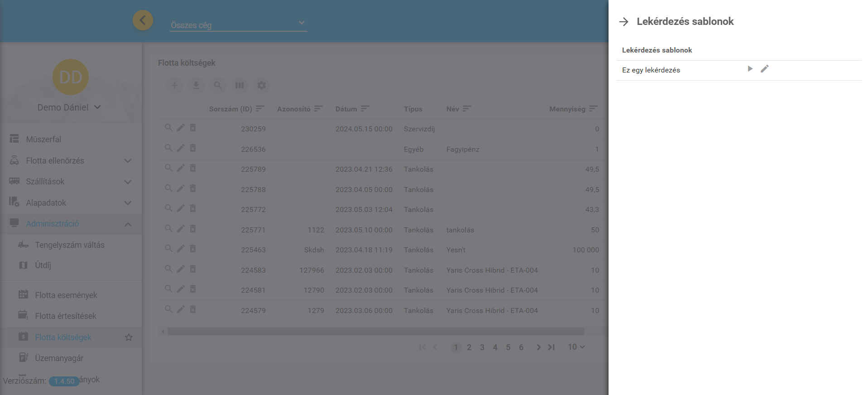Open the Összes cég company dropdown
This screenshot has width=868, height=395.
[x=238, y=24]
